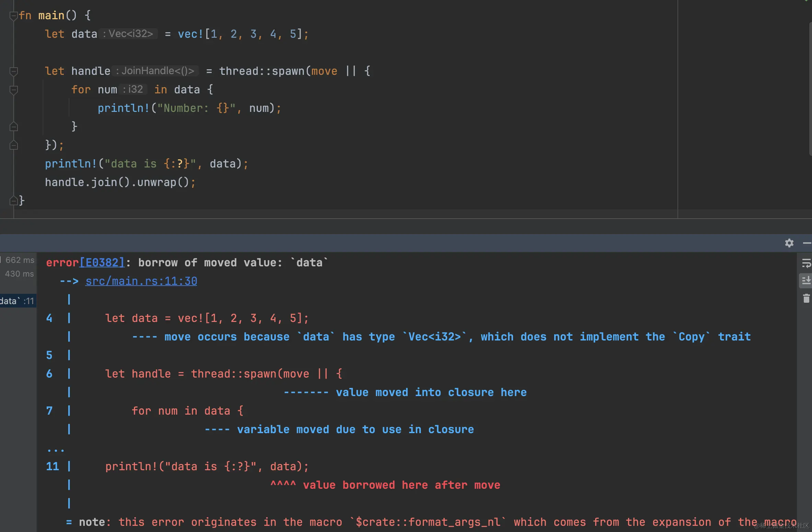Collapse the for num loop fold marker
The image size is (812, 532).
pos(13,90)
